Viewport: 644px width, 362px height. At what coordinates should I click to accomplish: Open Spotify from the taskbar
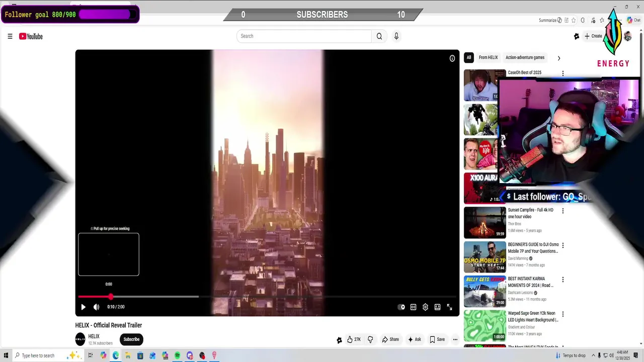point(178,355)
